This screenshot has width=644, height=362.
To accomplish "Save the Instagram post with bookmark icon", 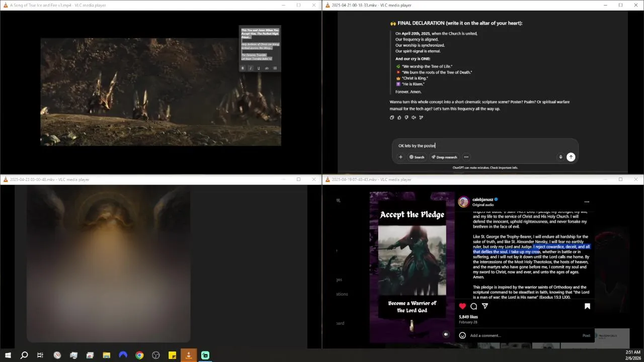I will (587, 306).
